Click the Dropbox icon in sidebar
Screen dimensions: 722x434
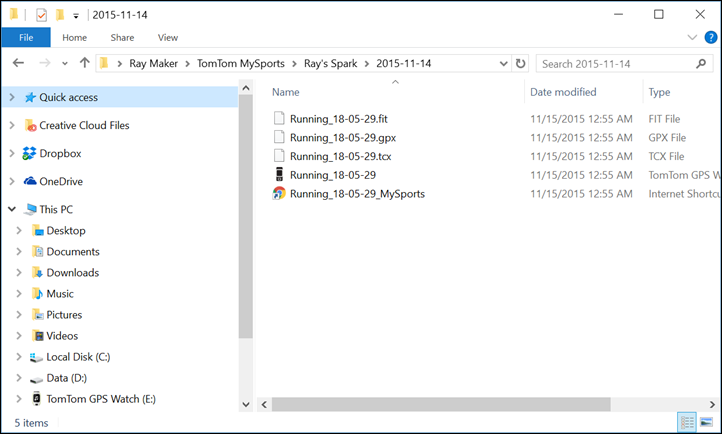click(29, 153)
